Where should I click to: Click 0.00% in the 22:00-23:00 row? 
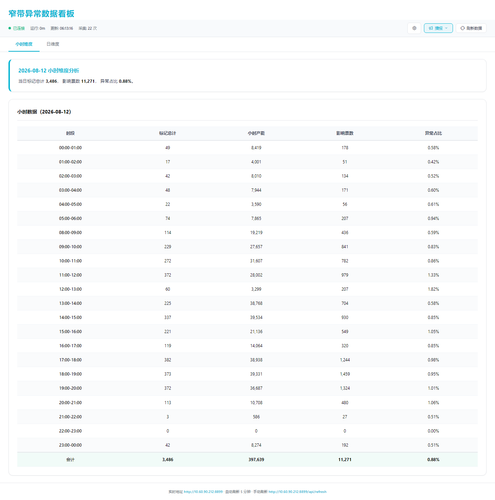(x=433, y=431)
